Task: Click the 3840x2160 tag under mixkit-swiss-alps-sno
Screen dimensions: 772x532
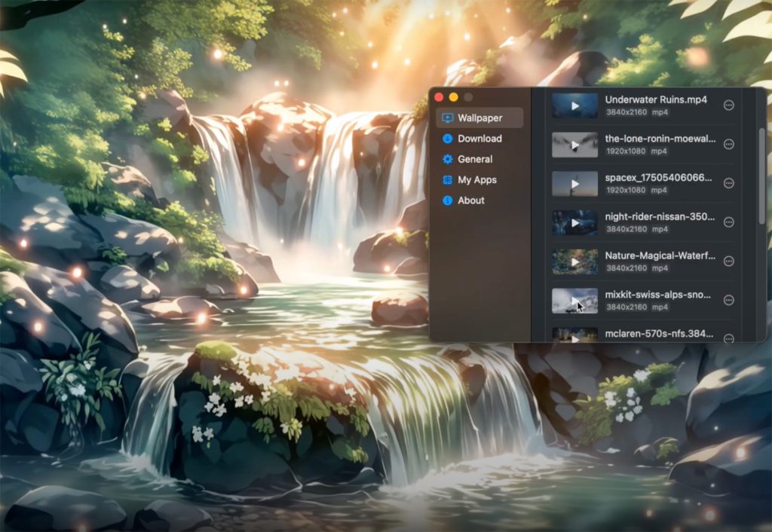Action: click(626, 307)
